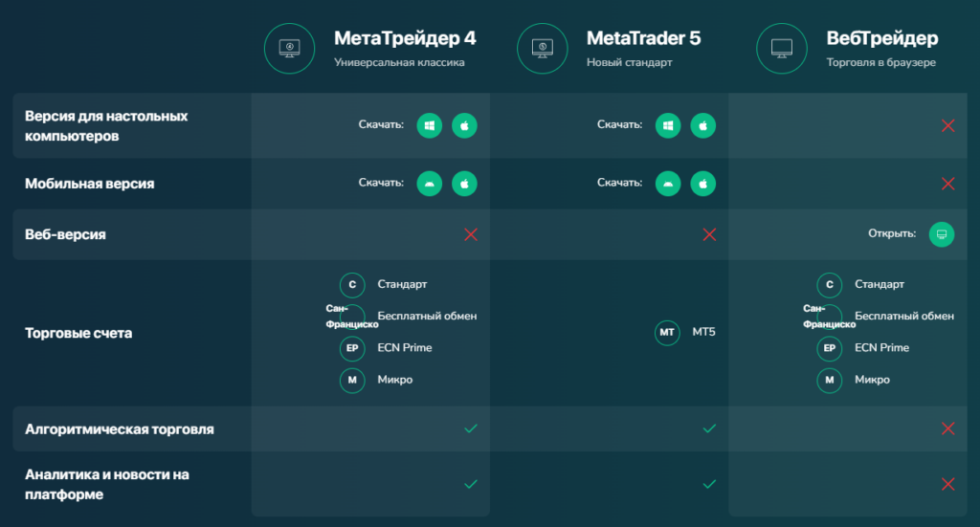Click the MetaTrader 5 platform header icon
The width and height of the screenshot is (980, 527).
tap(543, 49)
